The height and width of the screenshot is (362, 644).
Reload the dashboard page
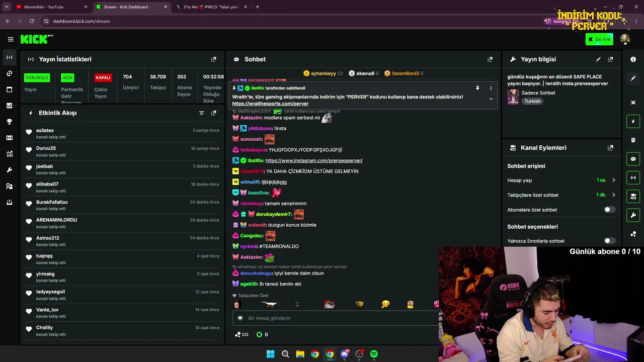(32, 21)
